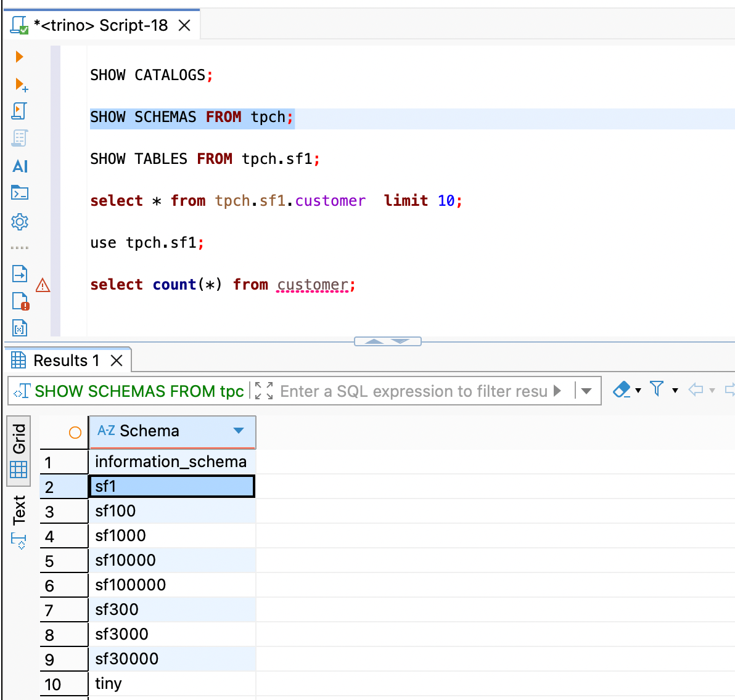
Task: Open custom filters funnel icon
Action: (657, 389)
